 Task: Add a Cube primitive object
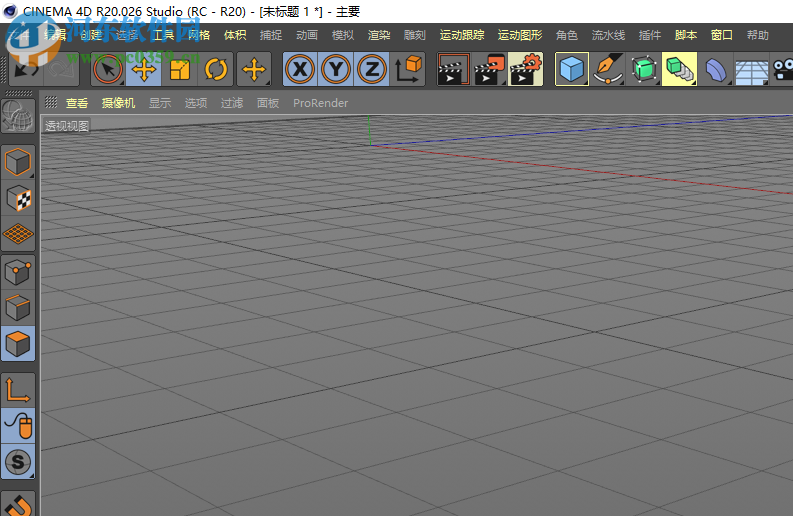572,69
